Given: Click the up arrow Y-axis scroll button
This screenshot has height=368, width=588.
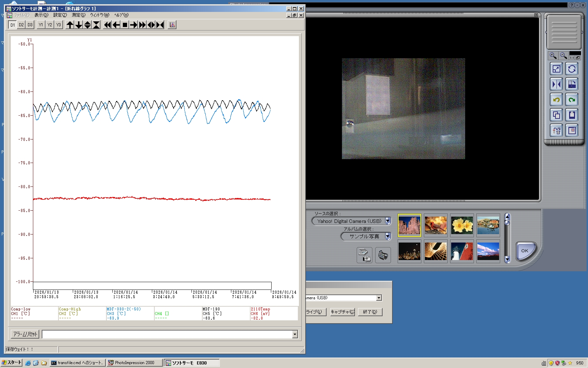Looking at the screenshot, I should pos(70,25).
